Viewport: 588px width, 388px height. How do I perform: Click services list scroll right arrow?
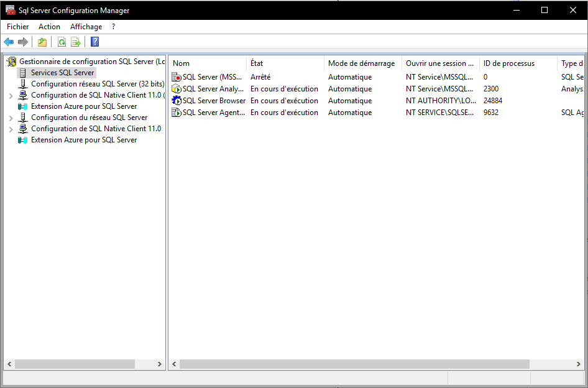pos(578,364)
